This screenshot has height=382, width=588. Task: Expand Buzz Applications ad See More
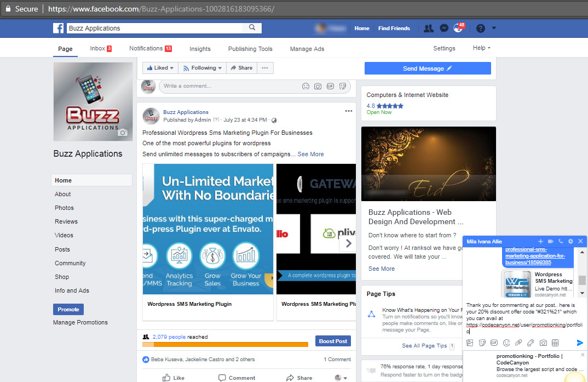[382, 269]
